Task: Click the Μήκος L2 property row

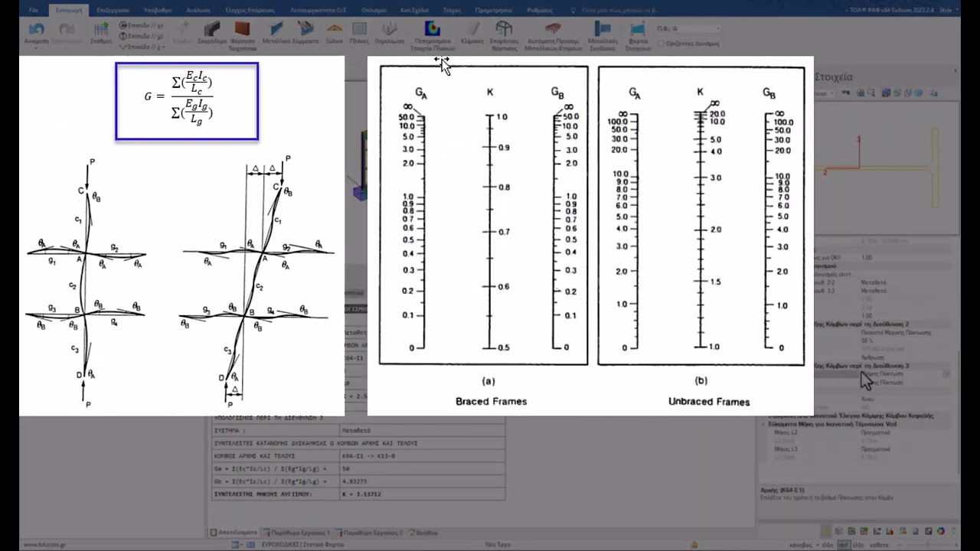Action: [x=856, y=432]
